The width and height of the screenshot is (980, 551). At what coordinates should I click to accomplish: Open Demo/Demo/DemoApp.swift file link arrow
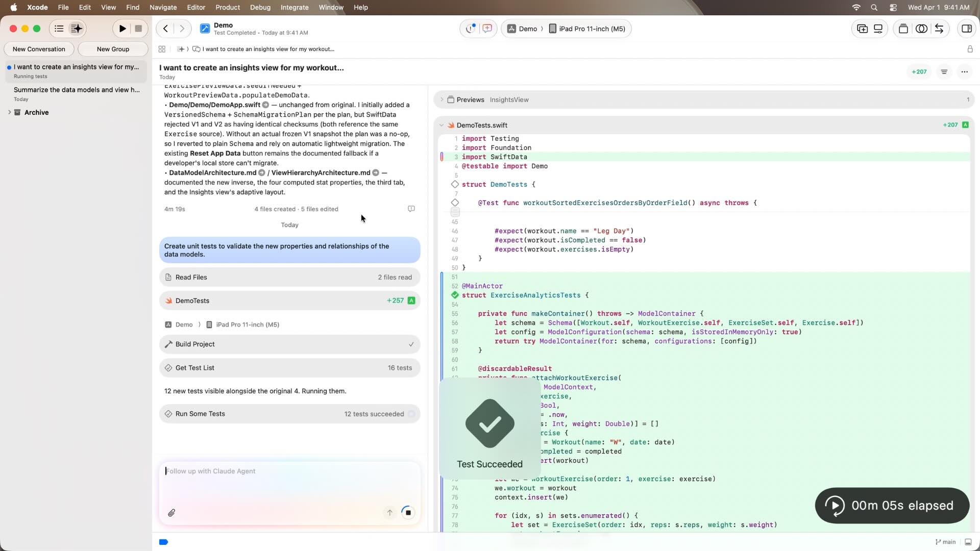265,105
